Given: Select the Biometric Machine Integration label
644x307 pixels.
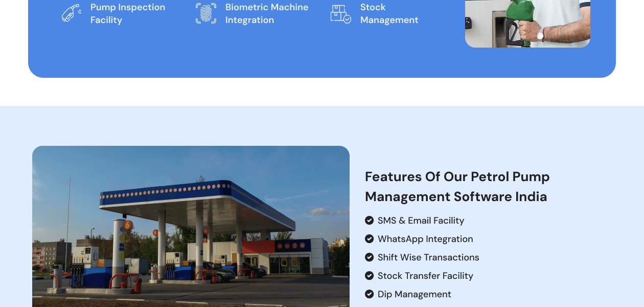Looking at the screenshot, I should pyautogui.click(x=267, y=13).
